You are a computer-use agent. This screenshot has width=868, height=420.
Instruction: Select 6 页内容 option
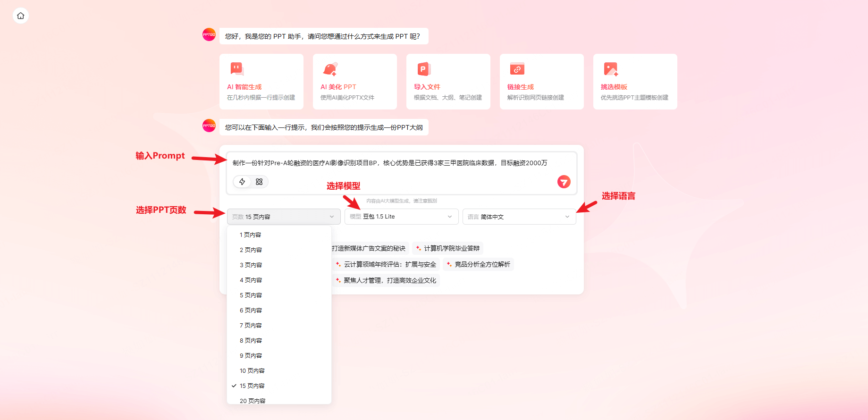[279, 310]
